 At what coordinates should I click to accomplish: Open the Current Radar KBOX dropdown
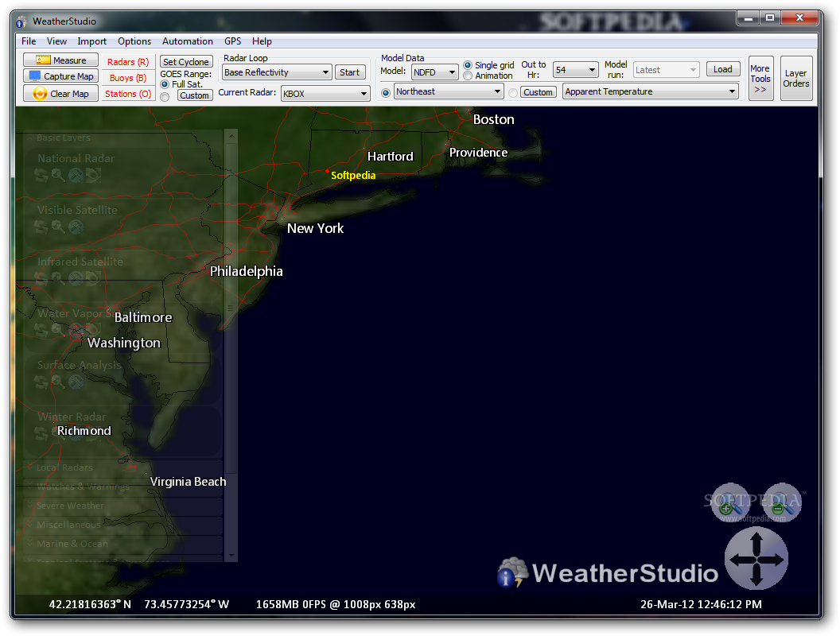[325, 94]
